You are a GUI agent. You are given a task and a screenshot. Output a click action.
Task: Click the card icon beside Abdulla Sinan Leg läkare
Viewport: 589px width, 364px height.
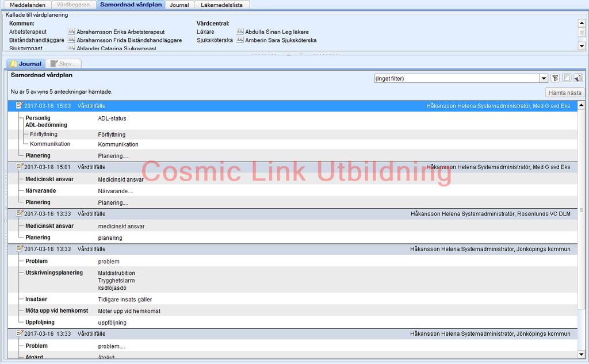tap(240, 32)
